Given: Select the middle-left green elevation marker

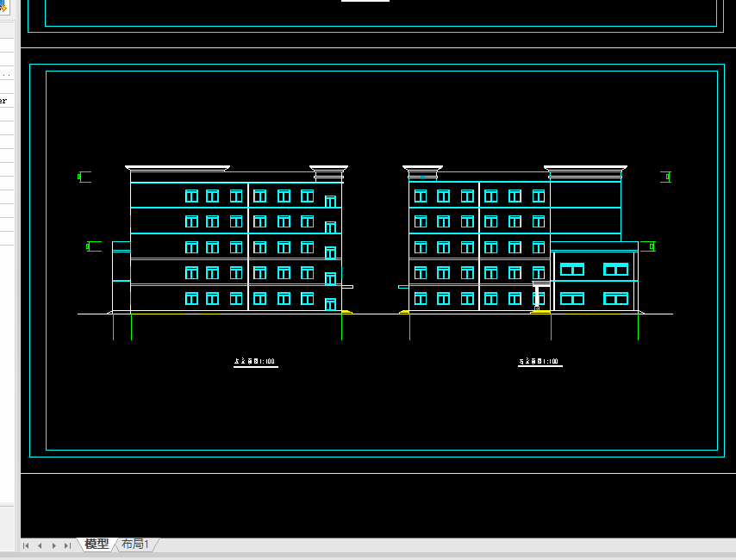Looking at the screenshot, I should pos(94,246).
